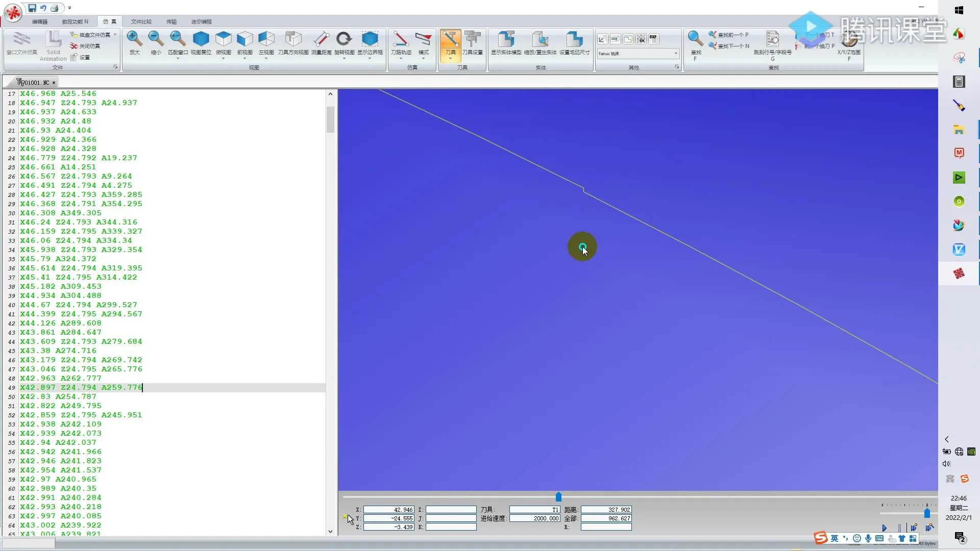This screenshot has height=551, width=980.
Task: Toggle the 刀具 tool display button
Action: point(450,40)
